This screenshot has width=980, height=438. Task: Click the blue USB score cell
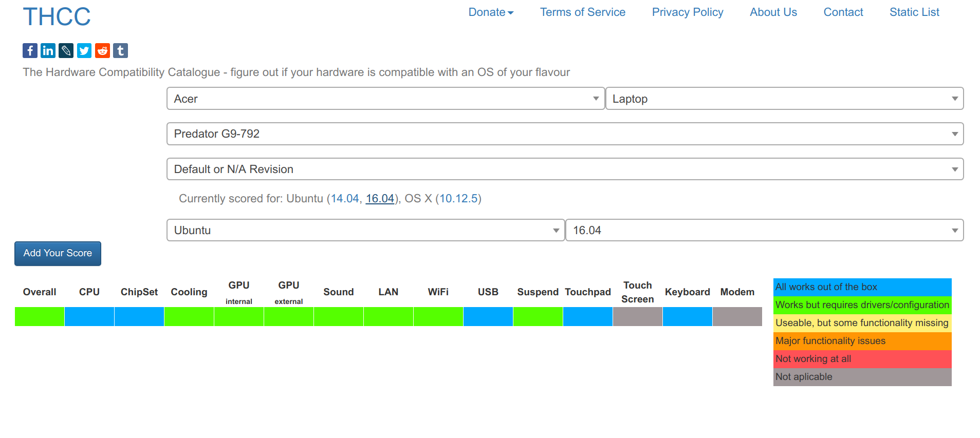[488, 317]
